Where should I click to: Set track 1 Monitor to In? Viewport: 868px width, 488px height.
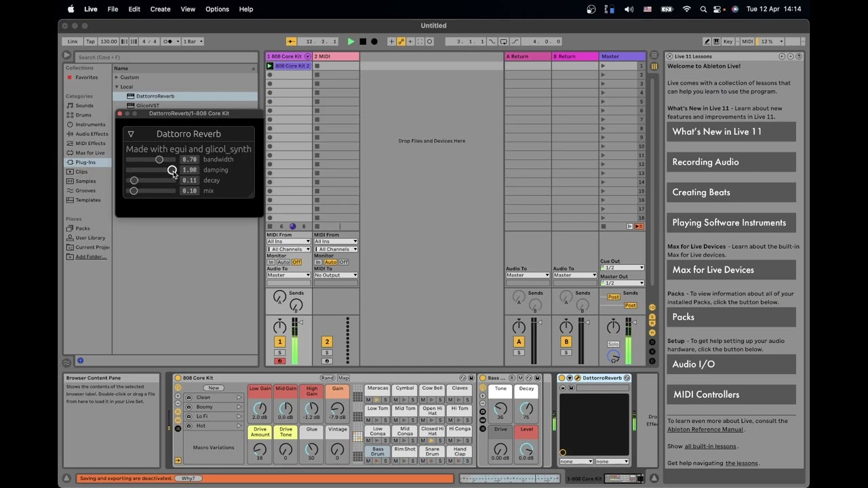271,262
